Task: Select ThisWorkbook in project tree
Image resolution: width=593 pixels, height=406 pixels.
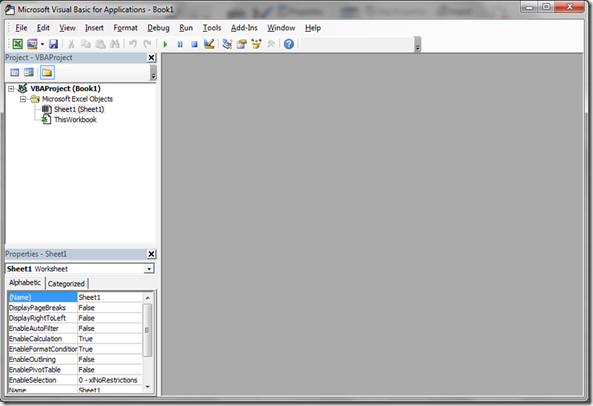Action: click(x=75, y=119)
